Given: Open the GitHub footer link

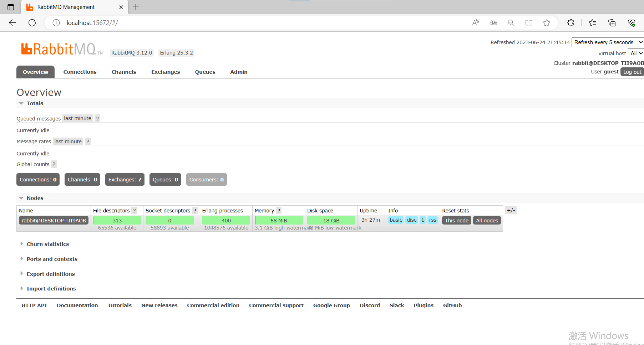Looking at the screenshot, I should [x=452, y=305].
